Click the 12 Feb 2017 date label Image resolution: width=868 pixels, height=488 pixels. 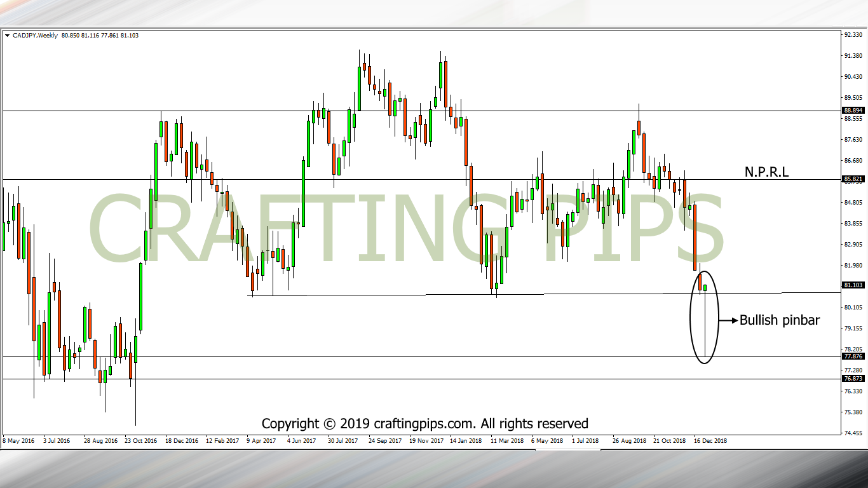click(222, 440)
